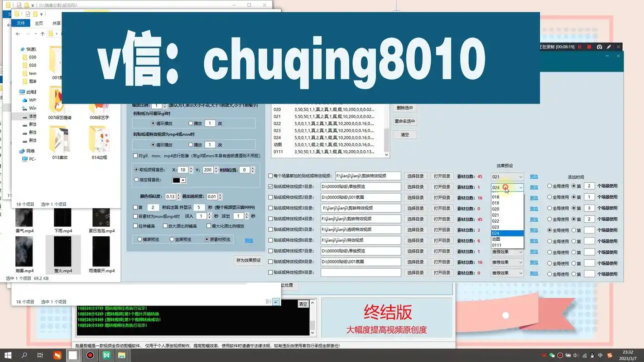Take a screenshot with the camera icon
The image size is (644, 362).
[x=600, y=47]
